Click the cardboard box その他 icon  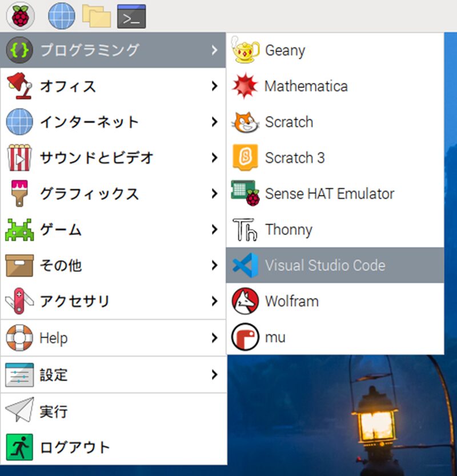coord(19,266)
